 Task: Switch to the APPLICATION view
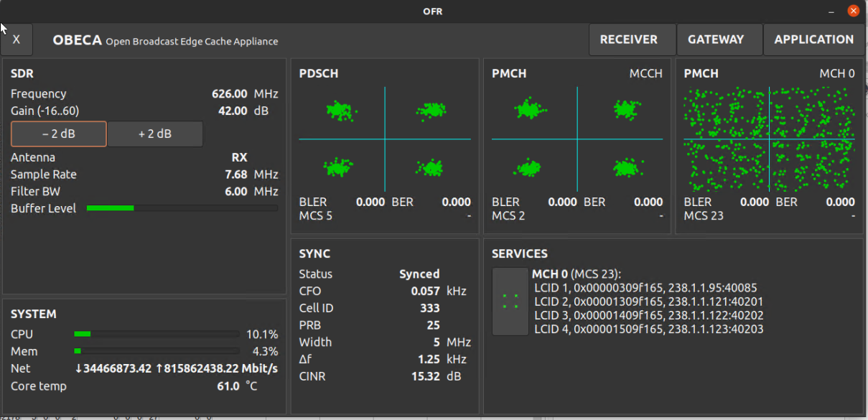(813, 39)
